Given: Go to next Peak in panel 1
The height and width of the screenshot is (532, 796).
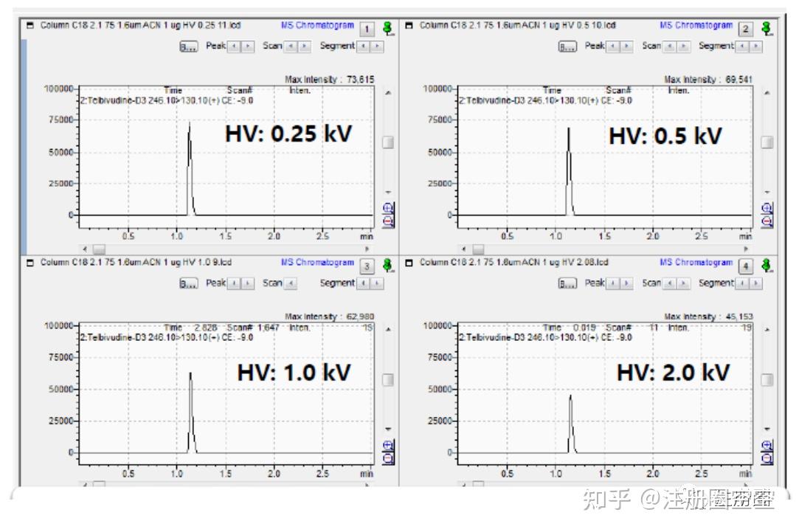Looking at the screenshot, I should point(248,46).
